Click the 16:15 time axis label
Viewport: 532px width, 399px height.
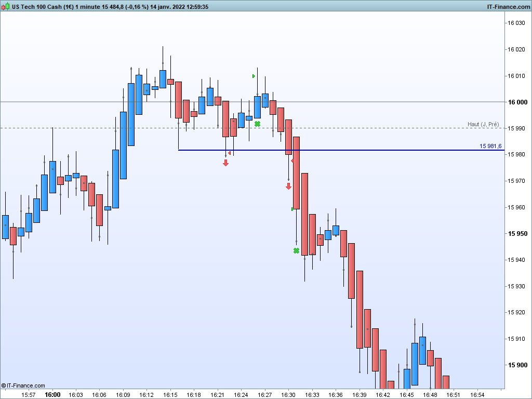click(x=170, y=395)
